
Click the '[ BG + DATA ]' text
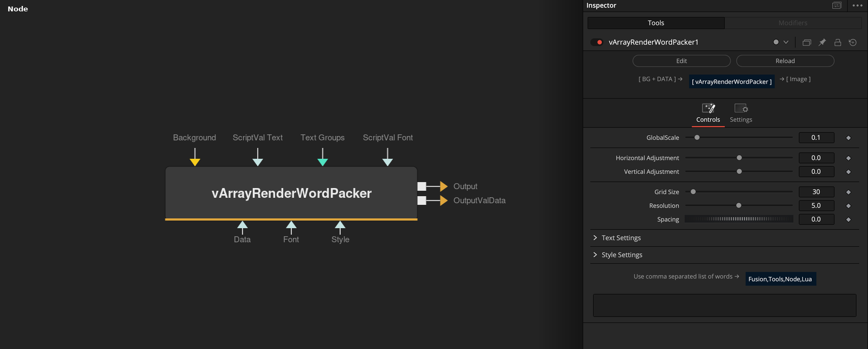(x=657, y=79)
